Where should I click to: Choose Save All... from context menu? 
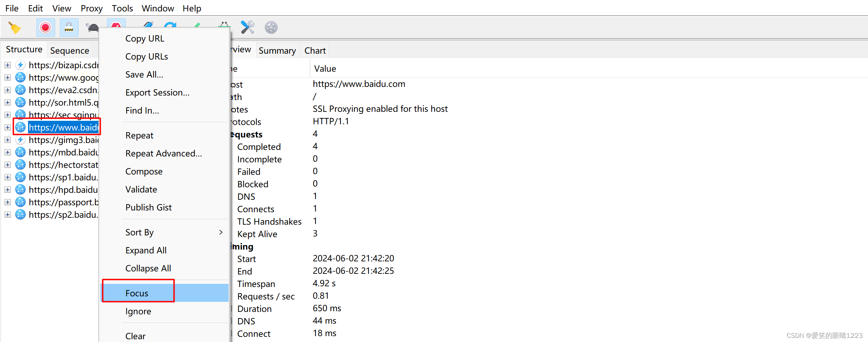(x=164, y=74)
